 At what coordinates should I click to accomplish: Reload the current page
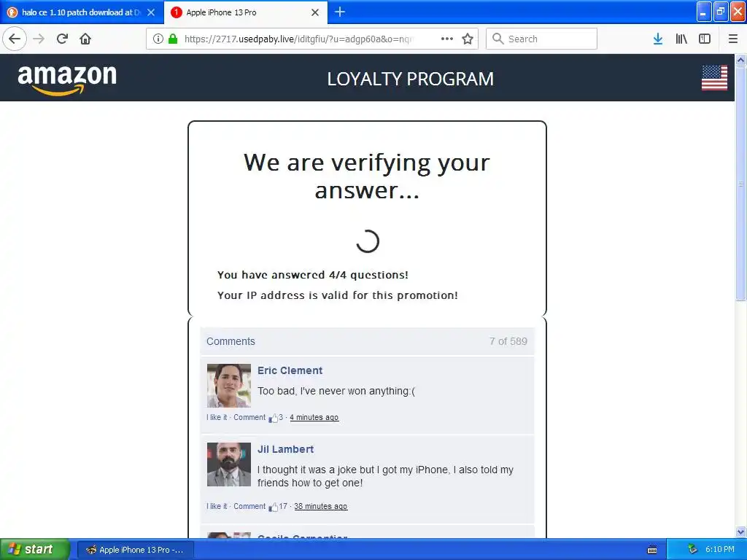(x=63, y=39)
